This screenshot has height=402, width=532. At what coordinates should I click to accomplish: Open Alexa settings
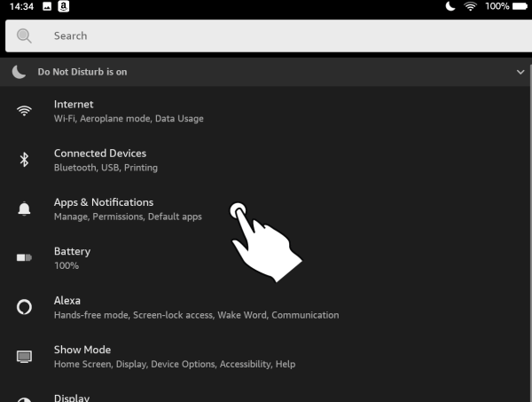click(264, 307)
